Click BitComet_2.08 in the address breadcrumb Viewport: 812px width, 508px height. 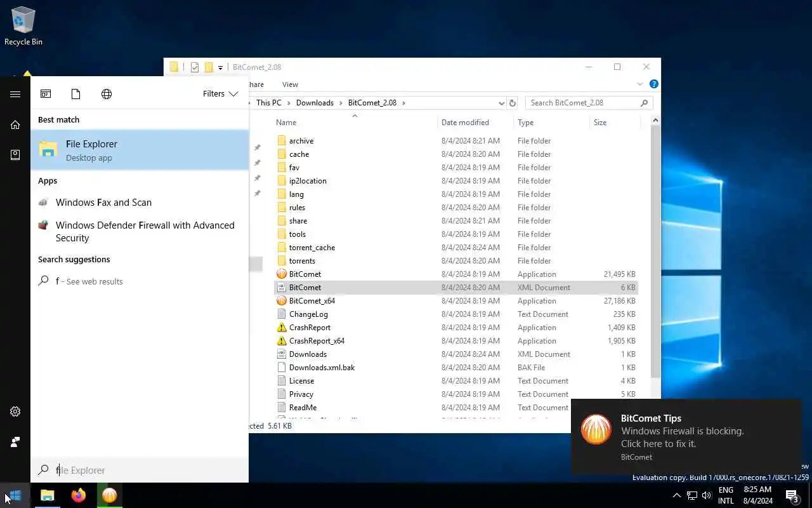point(372,103)
